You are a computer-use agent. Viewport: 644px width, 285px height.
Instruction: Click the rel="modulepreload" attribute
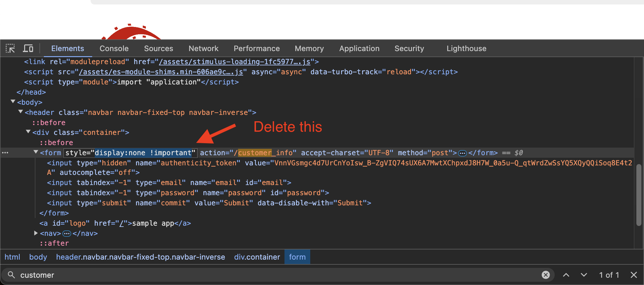[x=89, y=62]
